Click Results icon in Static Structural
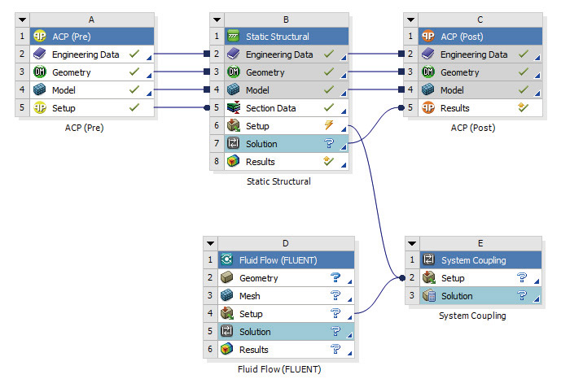 pos(234,161)
